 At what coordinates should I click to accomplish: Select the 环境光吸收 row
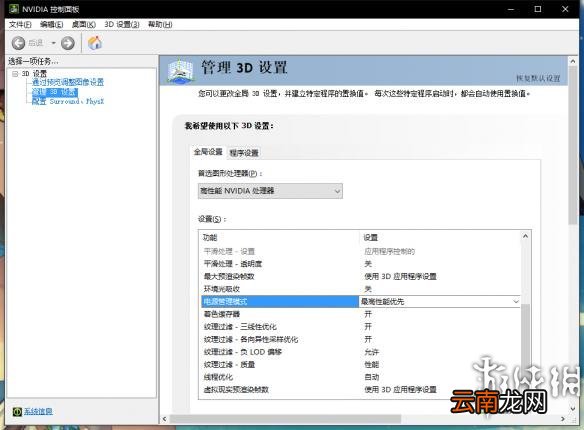361,289
